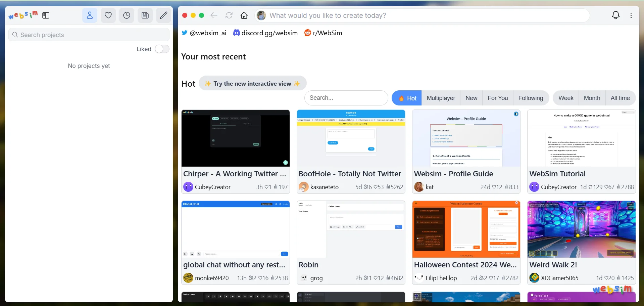
Task: Click user avatar in prompt bar
Action: 261,15
